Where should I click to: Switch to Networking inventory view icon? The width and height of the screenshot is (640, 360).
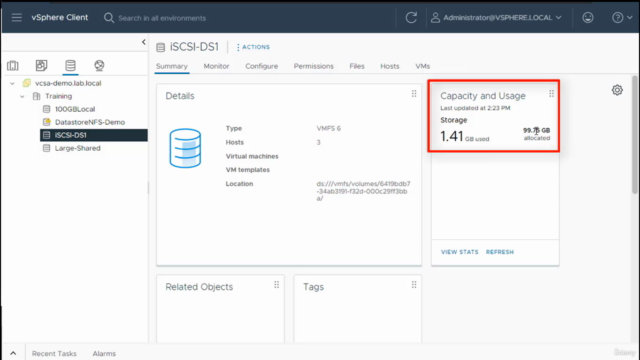point(99,65)
